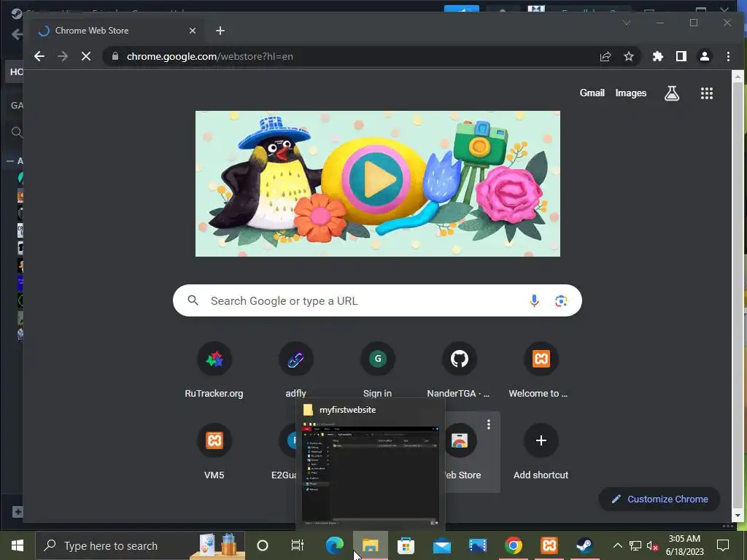Toggle the Chrome side panel icon
Viewport: 747px width, 560px height.
click(x=681, y=56)
